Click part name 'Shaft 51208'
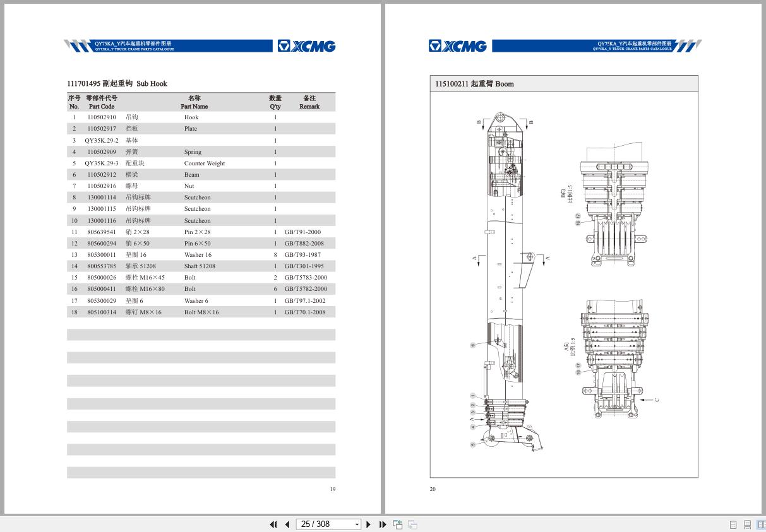Screen dimensions: 766x532 point(200,266)
